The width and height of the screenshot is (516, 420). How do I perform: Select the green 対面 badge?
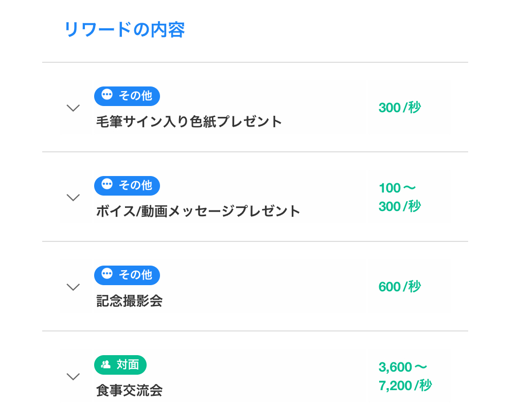pyautogui.click(x=120, y=365)
